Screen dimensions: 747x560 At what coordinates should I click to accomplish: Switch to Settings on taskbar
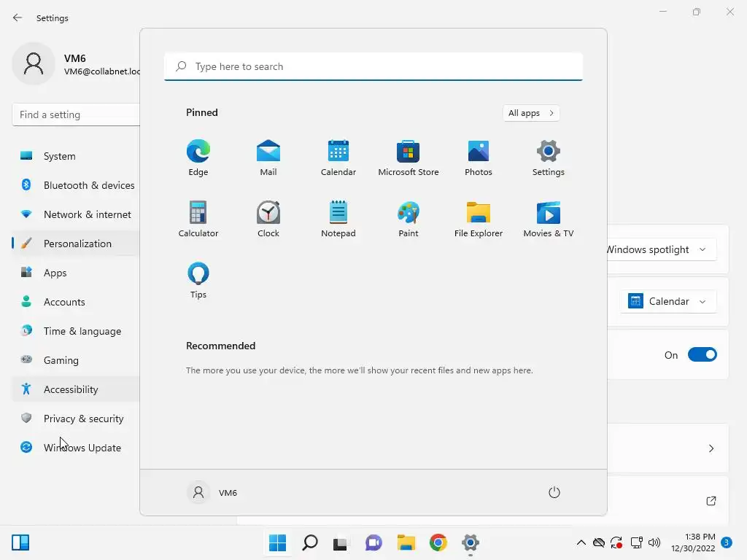471,542
